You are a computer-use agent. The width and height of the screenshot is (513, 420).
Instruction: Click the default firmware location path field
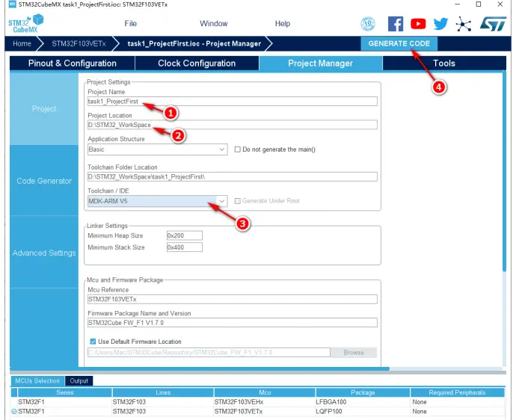click(209, 352)
